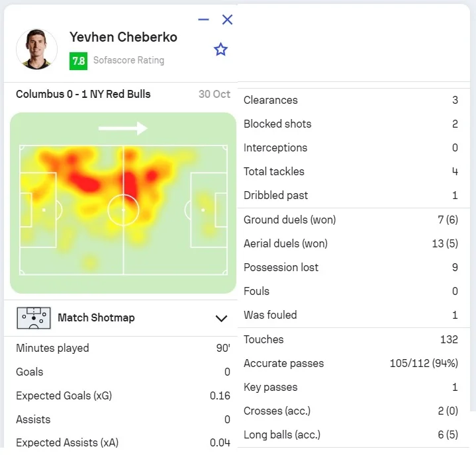Screen dimensions: 476x455
Task: Select the Touches stat row
Action: [x=351, y=339]
